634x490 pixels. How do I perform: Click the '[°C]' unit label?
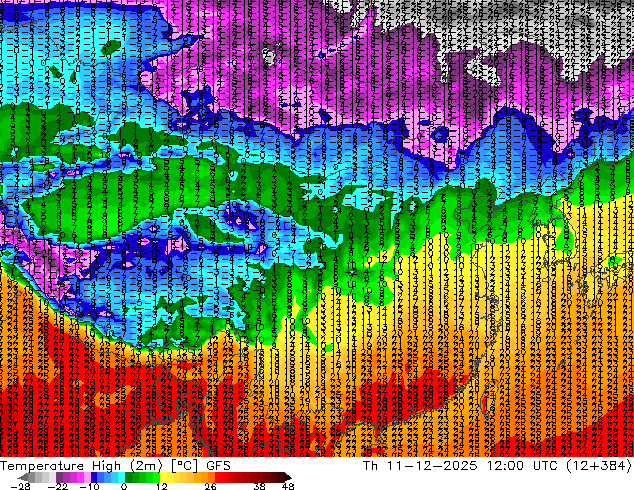[184, 466]
